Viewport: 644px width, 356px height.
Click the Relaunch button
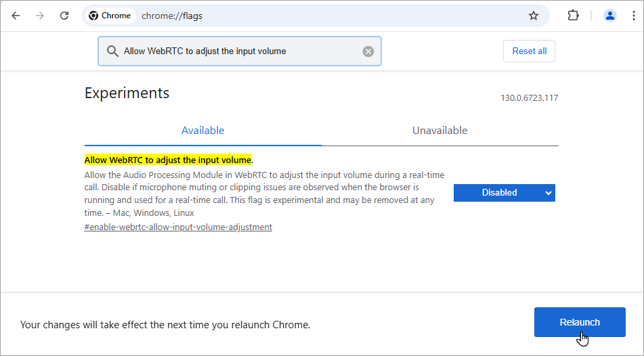click(580, 322)
